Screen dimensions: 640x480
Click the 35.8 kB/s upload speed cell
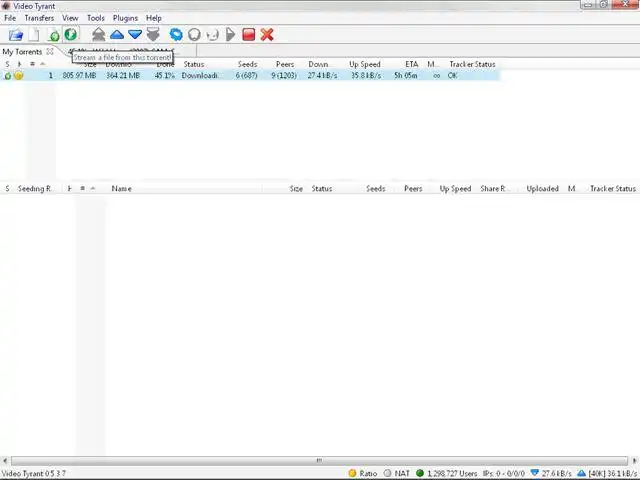pos(366,76)
